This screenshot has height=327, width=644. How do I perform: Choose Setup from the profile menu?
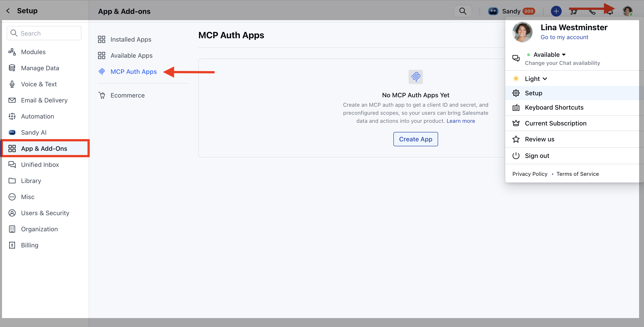point(574,93)
